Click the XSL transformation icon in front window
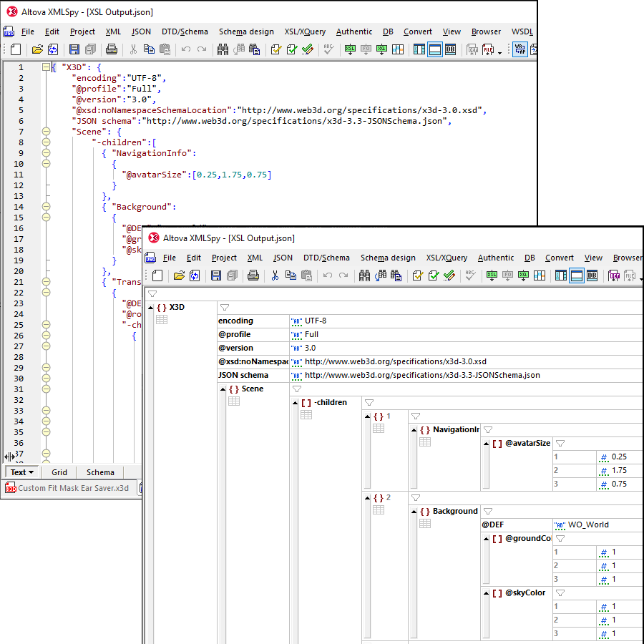The height and width of the screenshot is (644, 644). click(492, 275)
